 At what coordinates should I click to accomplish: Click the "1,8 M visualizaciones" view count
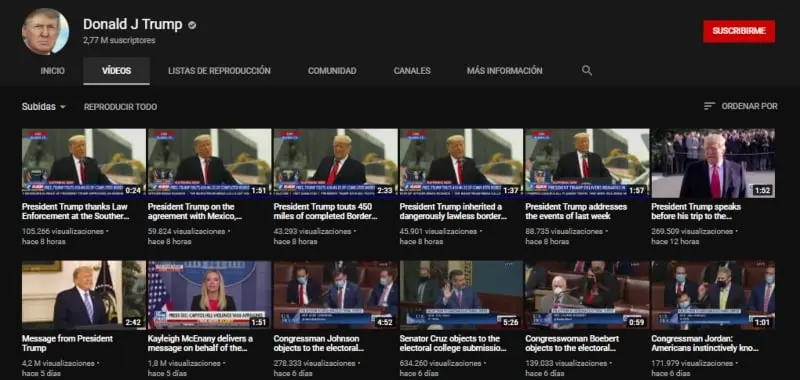[x=184, y=364]
